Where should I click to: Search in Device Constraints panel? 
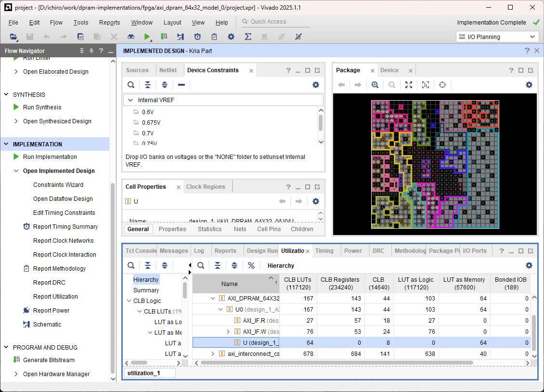pyautogui.click(x=131, y=85)
